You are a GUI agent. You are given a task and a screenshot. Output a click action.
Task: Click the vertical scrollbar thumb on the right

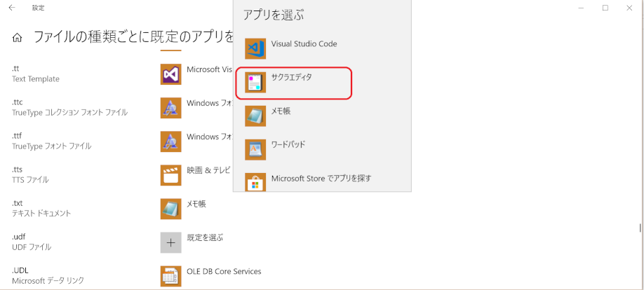click(640, 228)
